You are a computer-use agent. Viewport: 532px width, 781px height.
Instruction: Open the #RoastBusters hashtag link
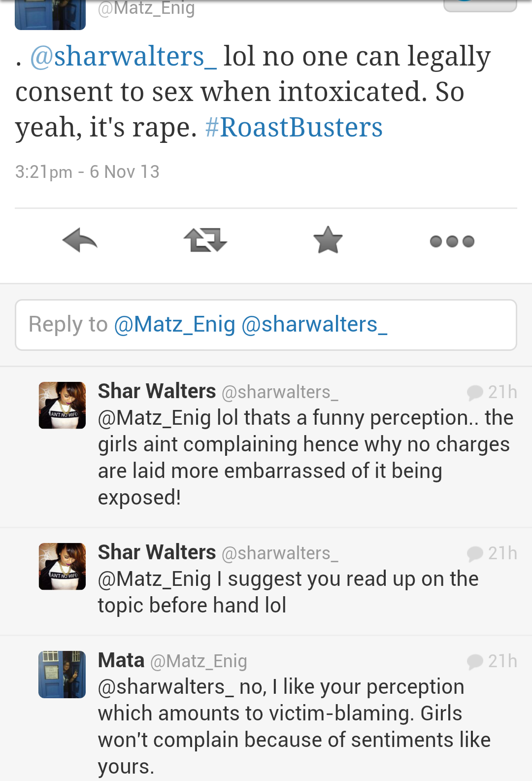coord(294,128)
